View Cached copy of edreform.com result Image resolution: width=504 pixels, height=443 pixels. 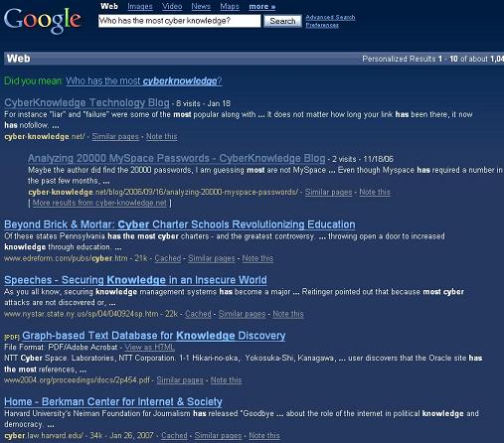168,258
